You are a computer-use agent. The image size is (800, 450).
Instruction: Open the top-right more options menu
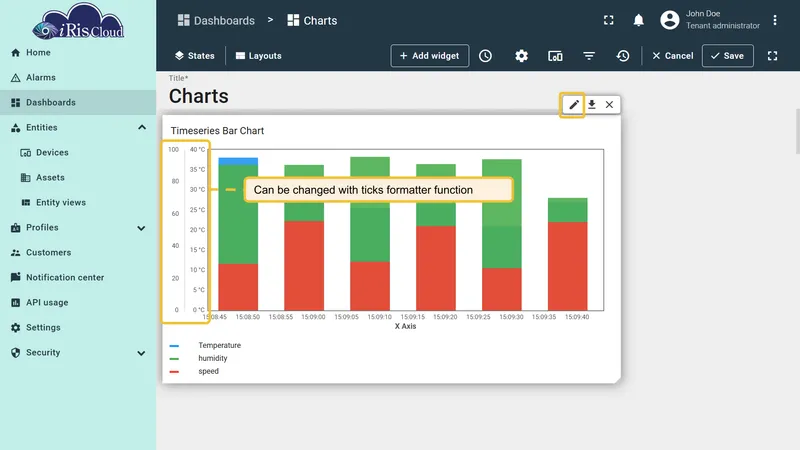click(x=775, y=20)
